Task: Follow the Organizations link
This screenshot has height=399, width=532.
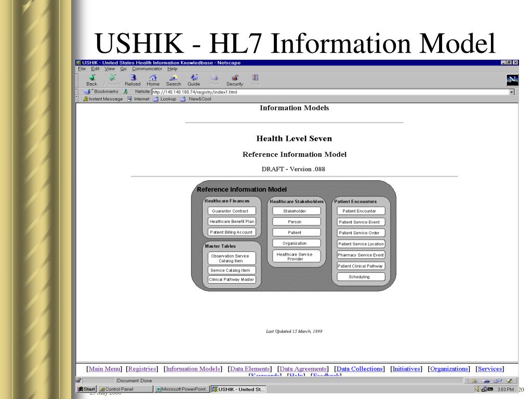Action: pos(449,369)
